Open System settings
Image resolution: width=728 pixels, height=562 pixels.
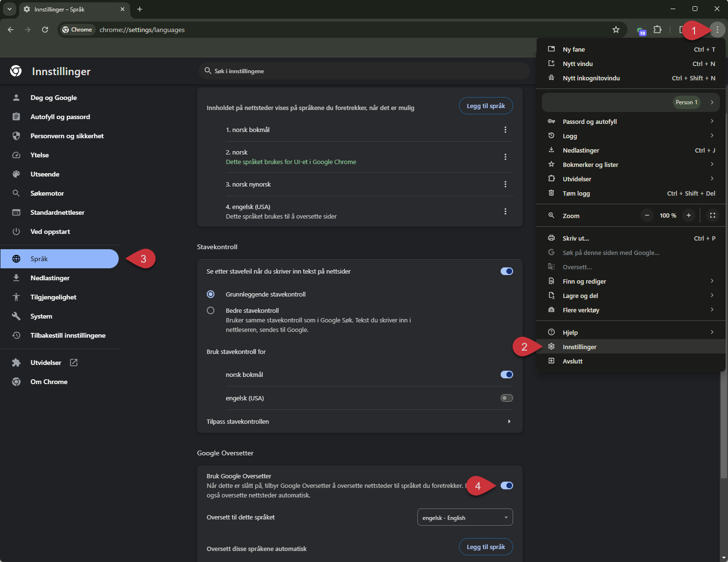point(59,316)
